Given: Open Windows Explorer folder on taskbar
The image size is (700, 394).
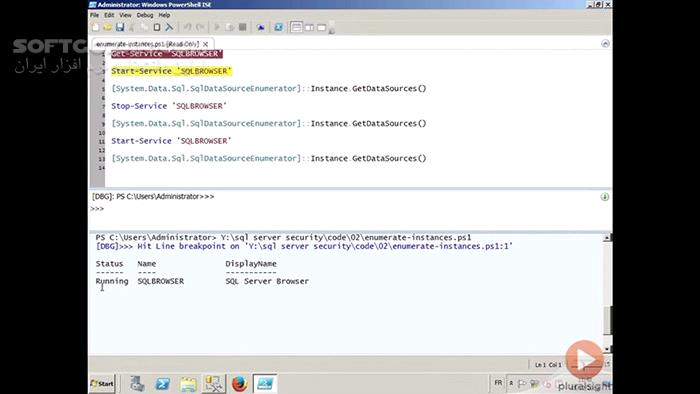Looking at the screenshot, I should click(x=188, y=384).
